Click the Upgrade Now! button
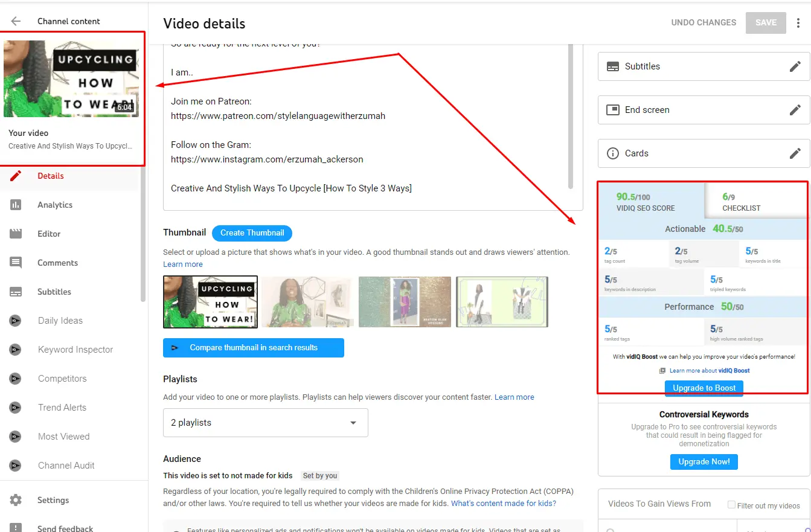Image resolution: width=811 pixels, height=532 pixels. pyautogui.click(x=704, y=462)
